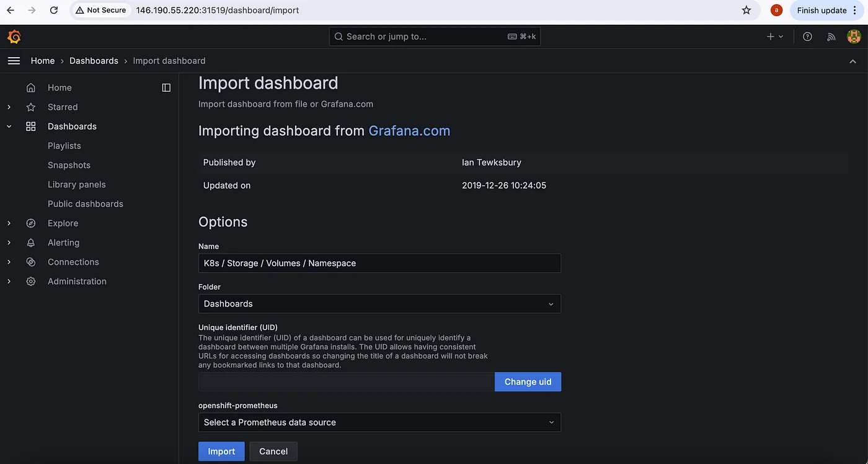The height and width of the screenshot is (464, 868).
Task: Click the Search or jump to box
Action: (435, 37)
